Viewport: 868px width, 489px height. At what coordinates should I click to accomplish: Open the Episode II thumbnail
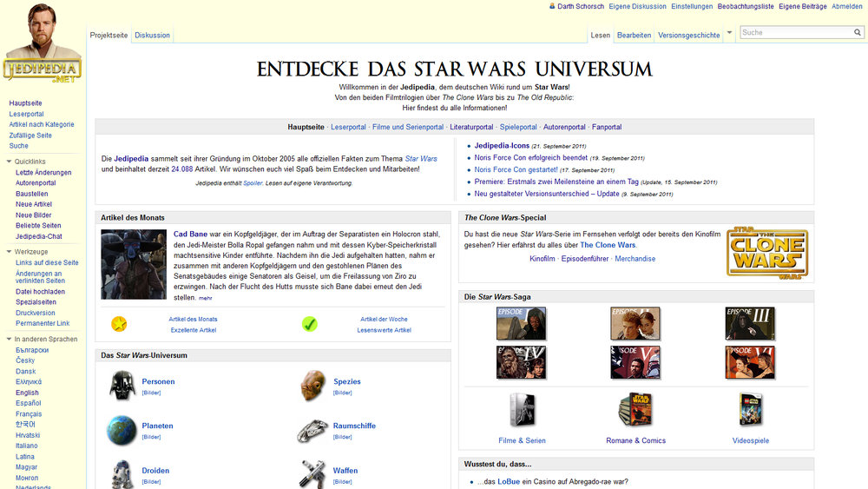point(635,323)
